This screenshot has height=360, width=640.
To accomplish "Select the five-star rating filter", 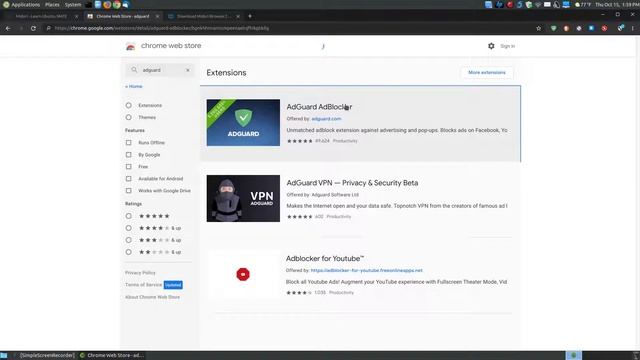I will coord(129,216).
